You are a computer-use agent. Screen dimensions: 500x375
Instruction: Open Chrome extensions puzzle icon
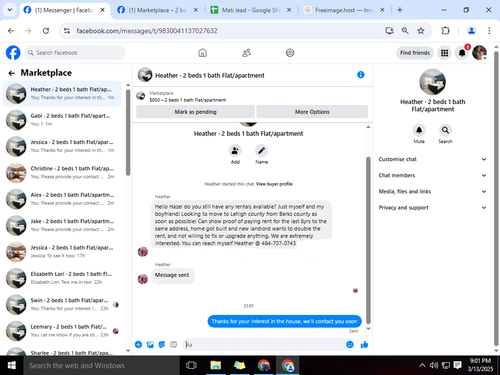click(445, 31)
